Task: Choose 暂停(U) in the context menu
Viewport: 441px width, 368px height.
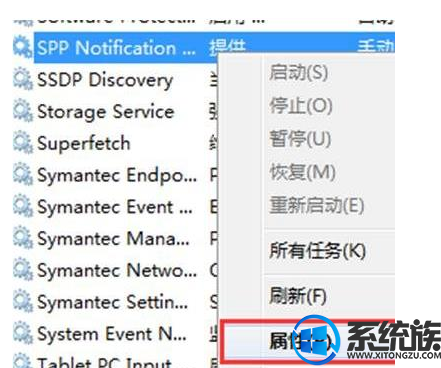Action: (x=300, y=139)
